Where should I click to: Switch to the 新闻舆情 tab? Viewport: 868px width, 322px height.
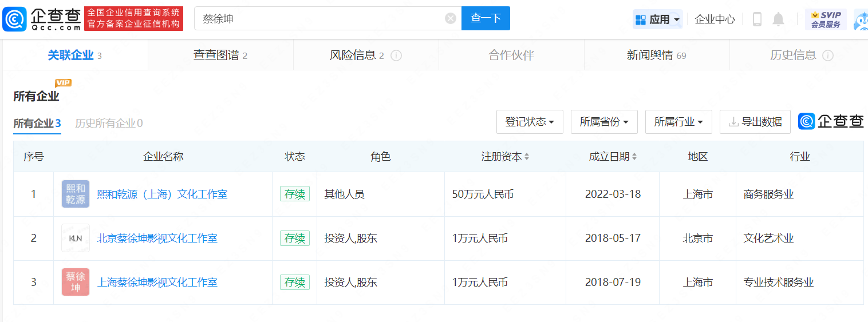click(657, 55)
